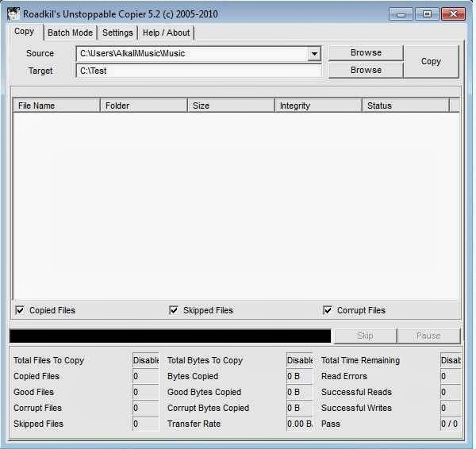Click the Total Files To Copy value
Screen dimensions: 476x449
click(x=146, y=360)
